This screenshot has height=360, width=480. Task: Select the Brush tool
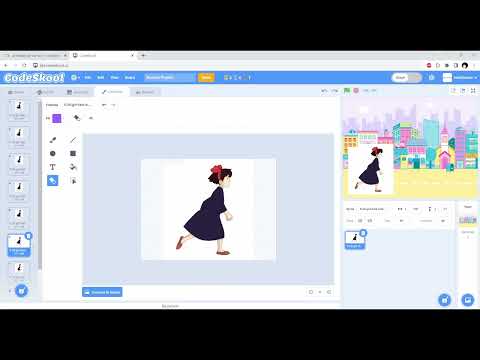[53, 140]
